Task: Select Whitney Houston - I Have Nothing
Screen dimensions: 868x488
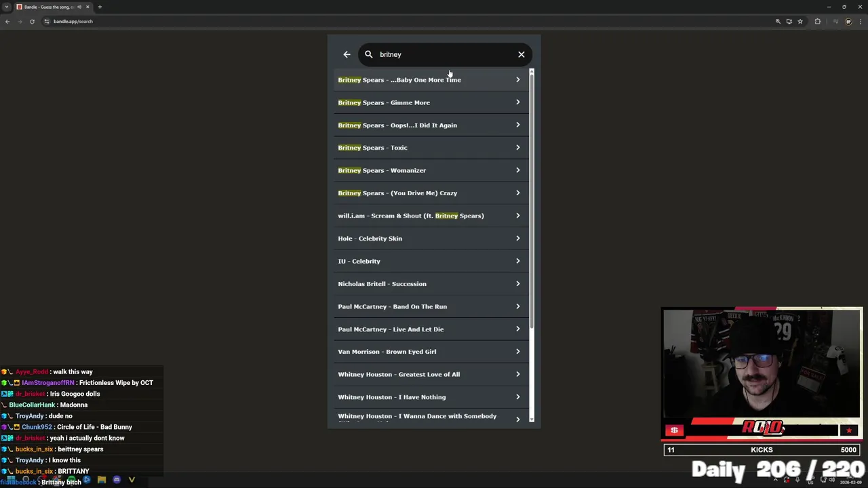Action: tap(431, 397)
